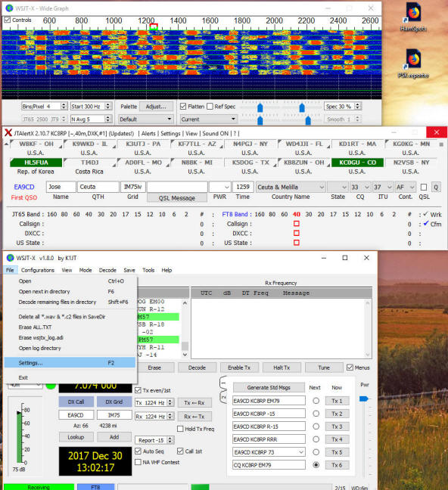Viewport: 448px width, 490px height.
Task: Click the lower-right blue spectrum slider
Action: click(x=308, y=120)
